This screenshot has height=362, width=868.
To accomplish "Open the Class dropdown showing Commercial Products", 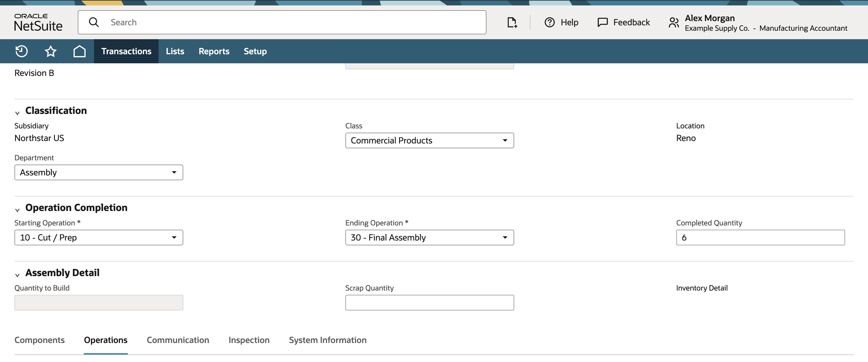I will (429, 140).
